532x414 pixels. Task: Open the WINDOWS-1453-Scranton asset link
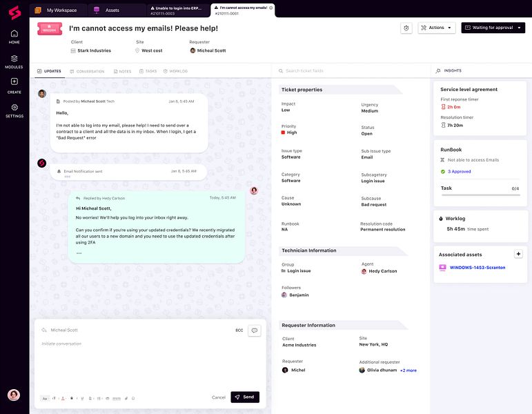pos(477,268)
